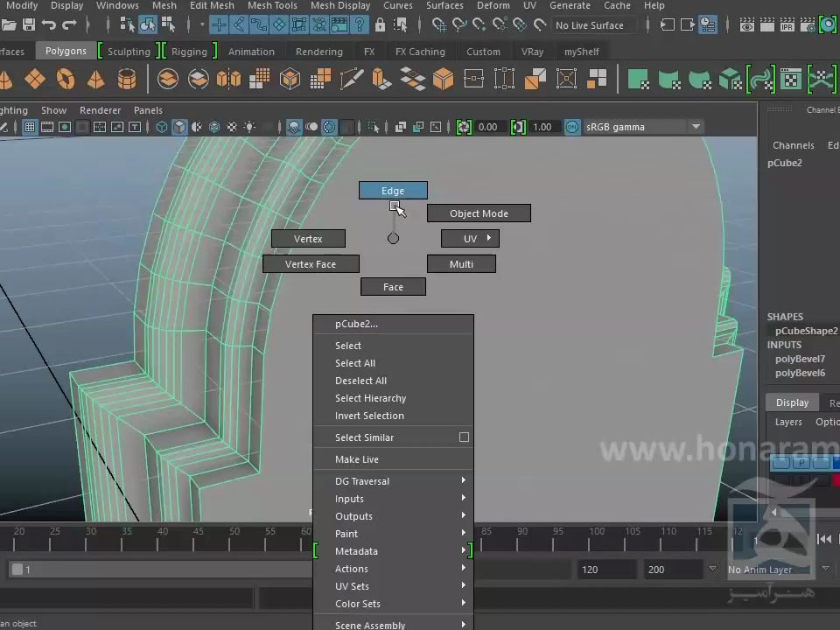The image size is (840, 630).
Task: Click the open scene folder icon
Action: click(9, 24)
